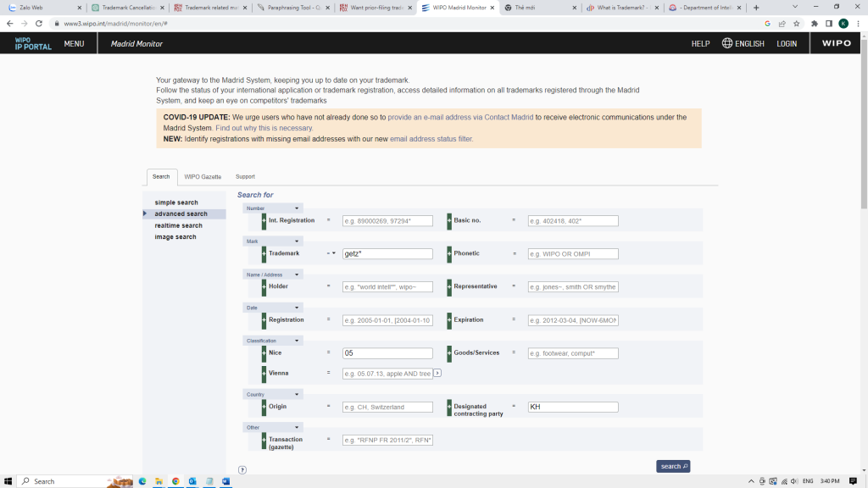Click the green plus beside Trademark
Image resolution: width=868 pixels, height=488 pixels.
coord(264,253)
